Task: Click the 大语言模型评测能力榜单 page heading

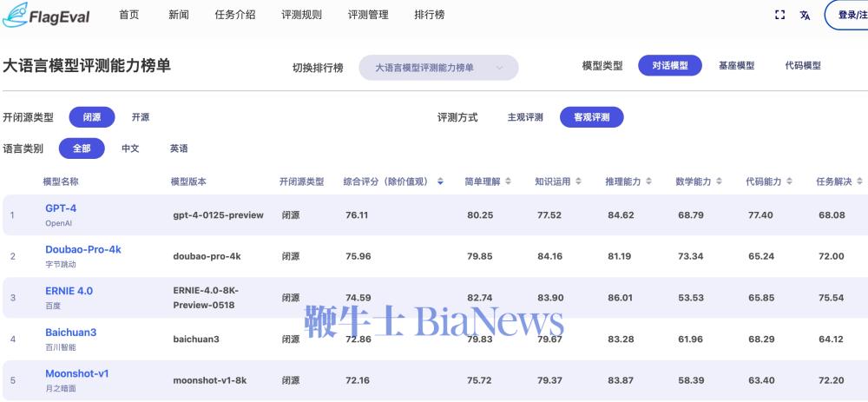Action: coord(86,65)
